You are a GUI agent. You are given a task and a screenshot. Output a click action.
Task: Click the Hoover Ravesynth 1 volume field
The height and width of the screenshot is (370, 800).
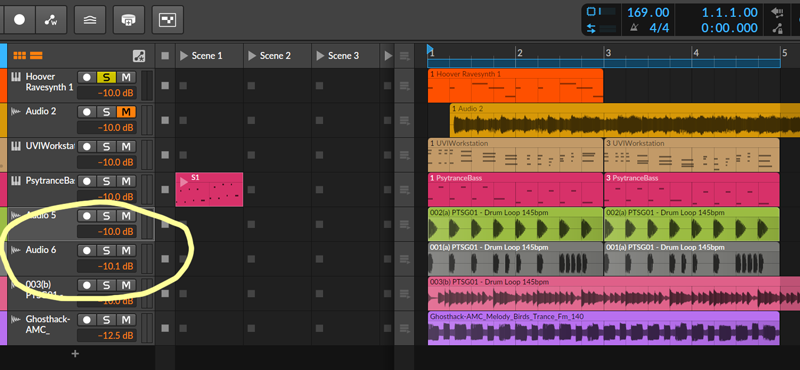(107, 93)
